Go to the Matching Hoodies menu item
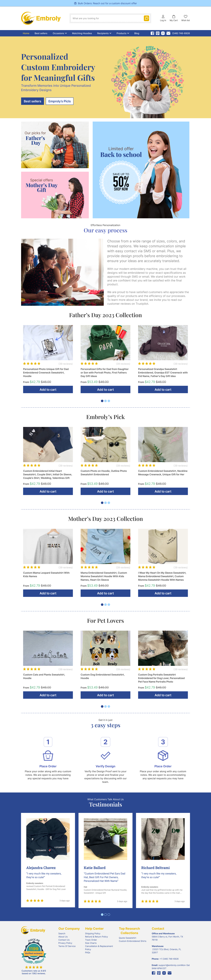This screenshot has width=211, height=980. (x=82, y=33)
